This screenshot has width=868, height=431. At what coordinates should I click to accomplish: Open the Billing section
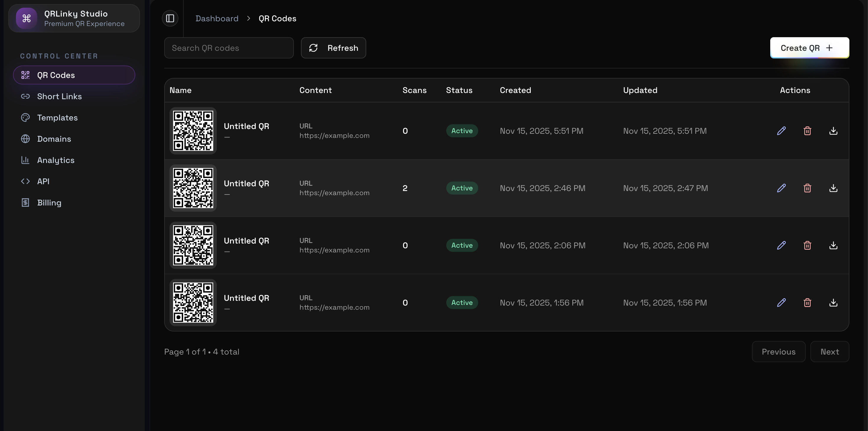point(49,203)
